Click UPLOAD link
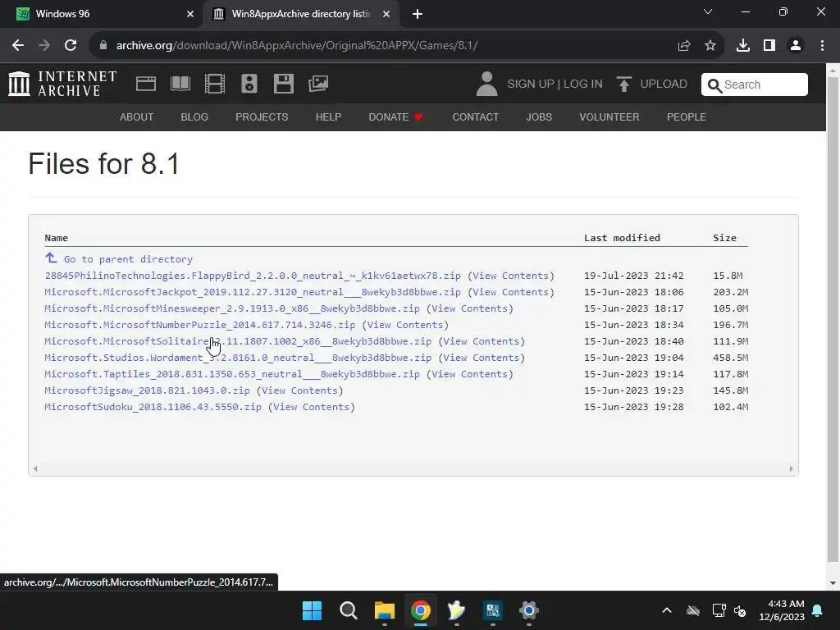Screen dimensions: 840x630 tap(664, 84)
